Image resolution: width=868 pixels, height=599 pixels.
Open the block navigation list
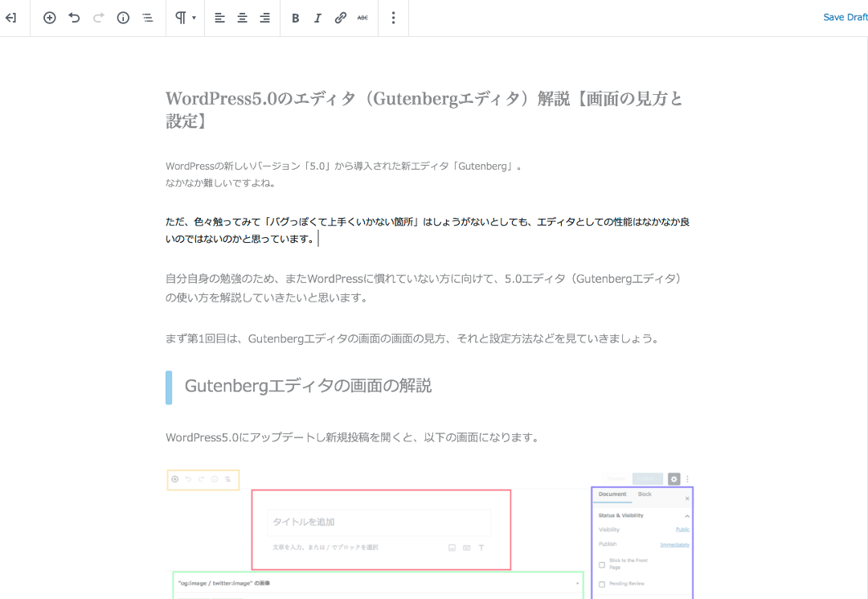point(147,18)
